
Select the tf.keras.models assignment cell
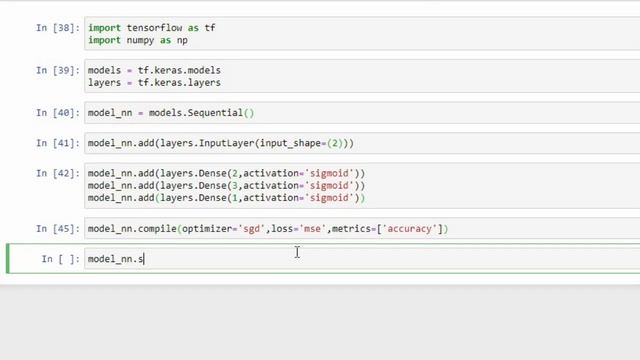pos(362,76)
